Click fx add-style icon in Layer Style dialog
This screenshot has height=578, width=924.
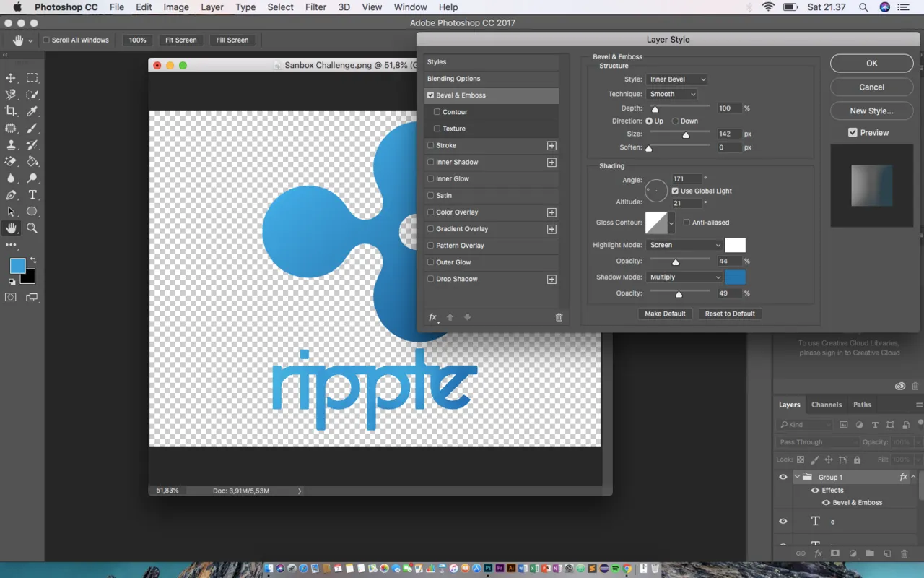[433, 317]
